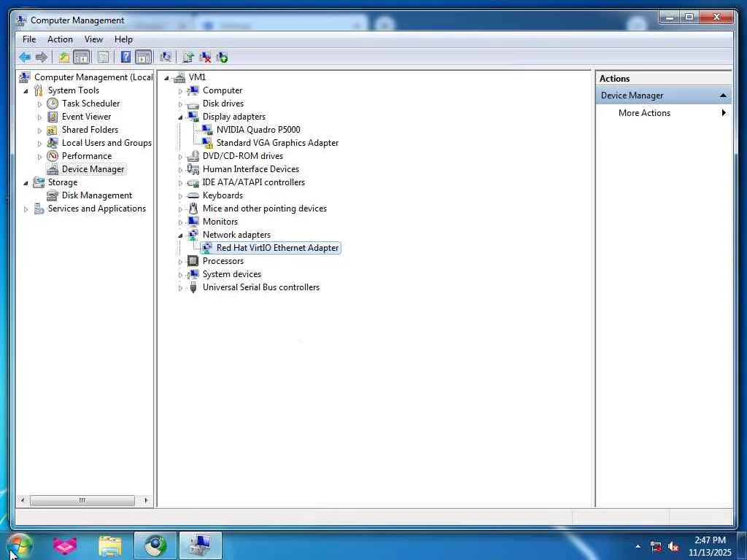Viewport: 747px width, 560px height.
Task: Click the Uninstall red X toolbar icon
Action: pos(205,58)
